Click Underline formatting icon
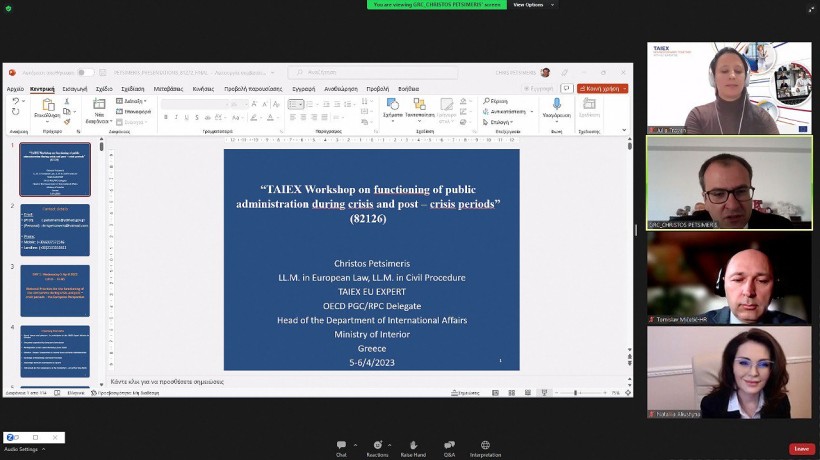The image size is (820, 460). tap(186, 118)
